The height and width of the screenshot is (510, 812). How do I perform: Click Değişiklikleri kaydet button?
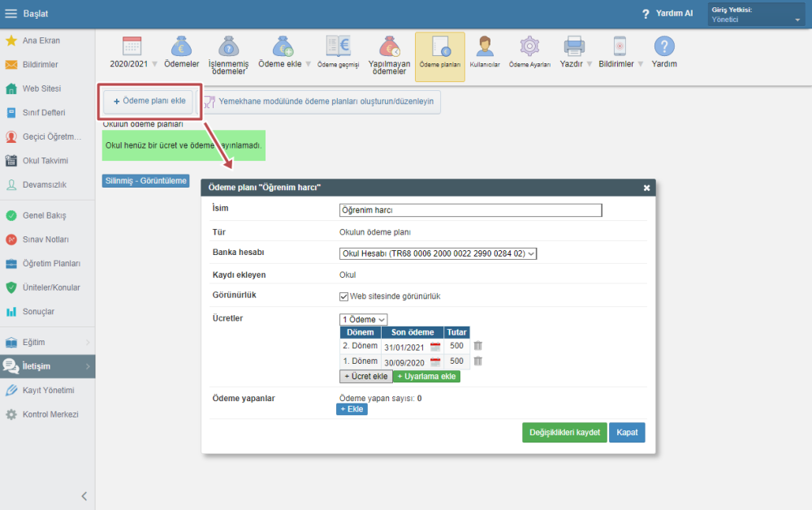tap(564, 432)
